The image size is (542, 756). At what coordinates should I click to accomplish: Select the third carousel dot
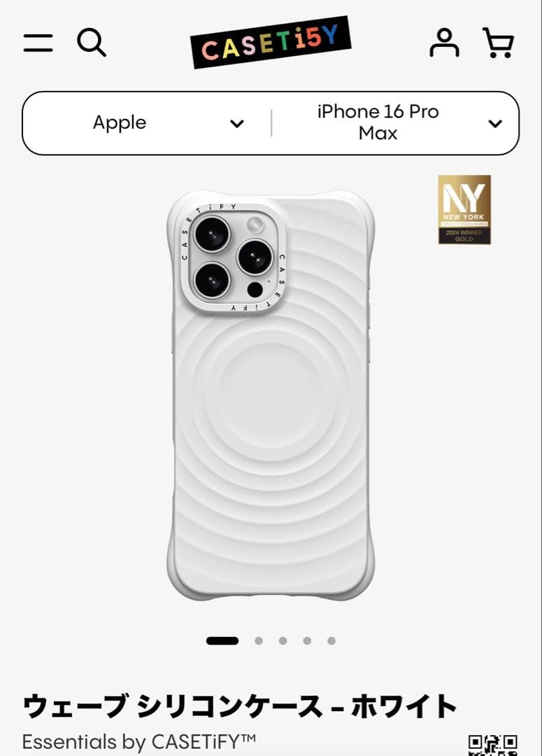[283, 640]
